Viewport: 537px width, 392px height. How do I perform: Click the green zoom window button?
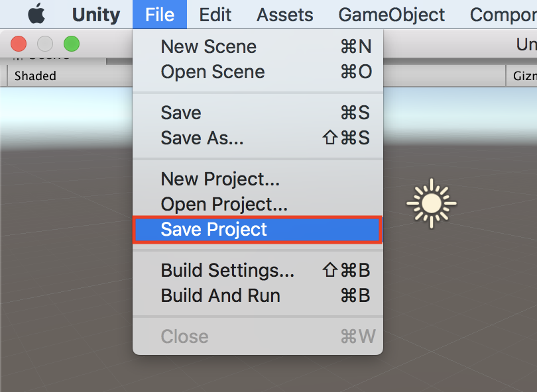[x=71, y=44]
